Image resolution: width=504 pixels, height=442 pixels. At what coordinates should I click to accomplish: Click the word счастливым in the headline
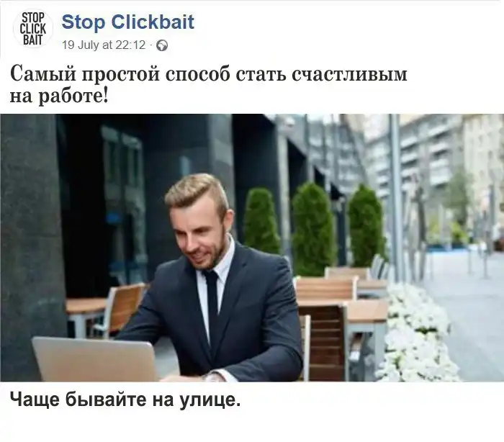click(x=349, y=74)
